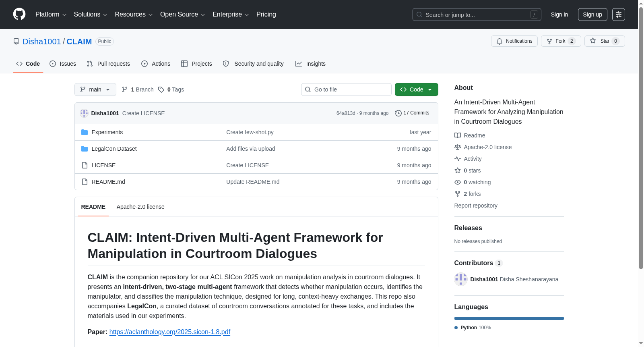
Task: Switch to the Projects tab
Action: 196,64
